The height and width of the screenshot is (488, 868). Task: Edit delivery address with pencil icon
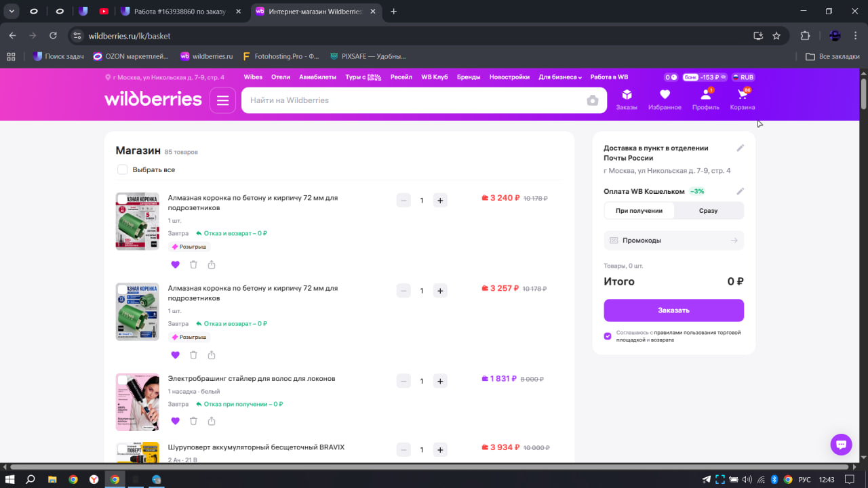(x=741, y=148)
